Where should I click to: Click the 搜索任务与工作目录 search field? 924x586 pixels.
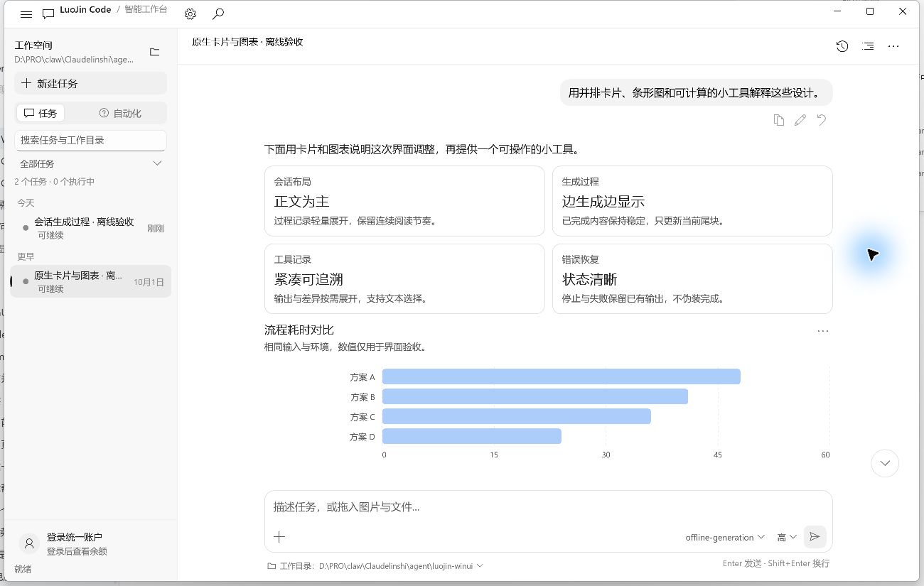pyautogui.click(x=91, y=140)
